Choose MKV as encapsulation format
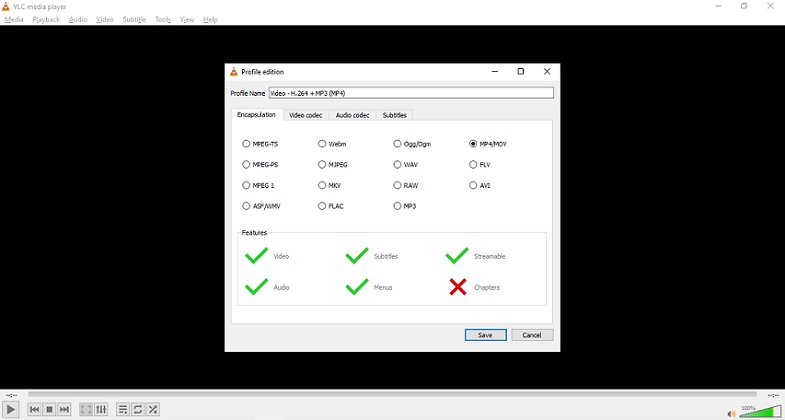This screenshot has width=785, height=420. [x=322, y=185]
